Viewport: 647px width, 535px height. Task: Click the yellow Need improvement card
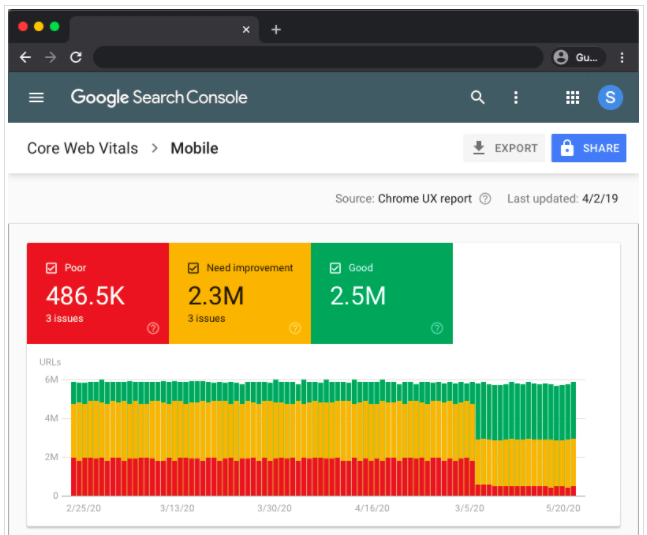(239, 300)
